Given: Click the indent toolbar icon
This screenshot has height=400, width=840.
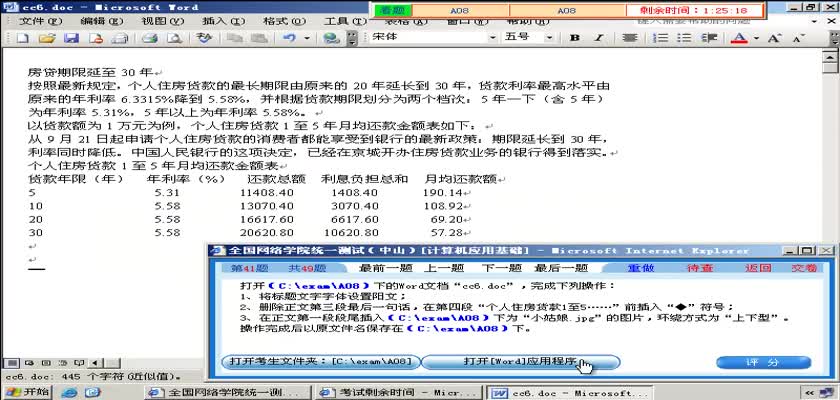Looking at the screenshot, I should (709, 38).
